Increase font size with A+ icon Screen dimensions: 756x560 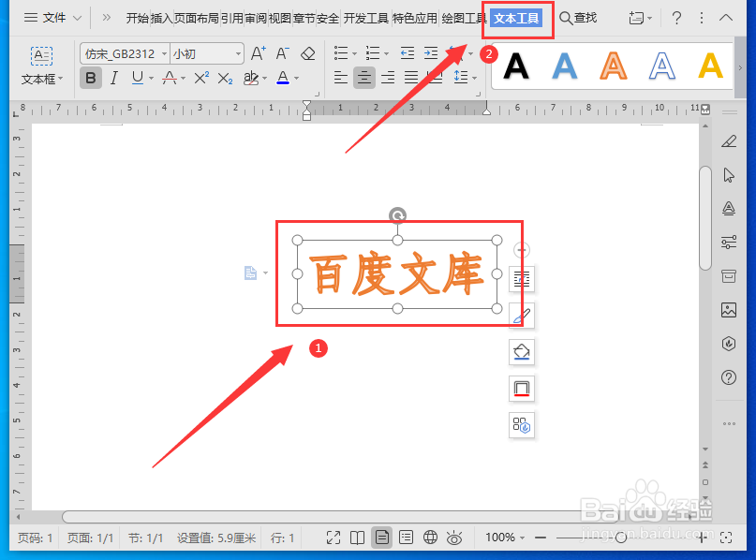click(259, 53)
